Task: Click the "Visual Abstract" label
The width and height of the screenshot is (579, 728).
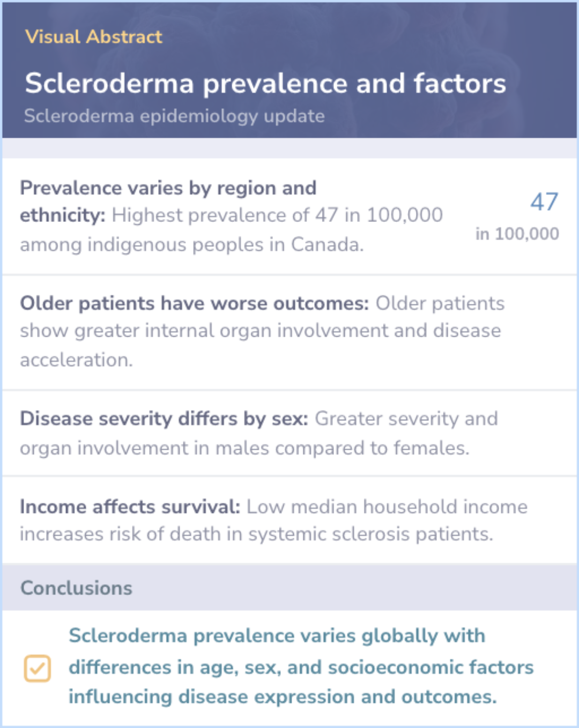Action: point(93,36)
